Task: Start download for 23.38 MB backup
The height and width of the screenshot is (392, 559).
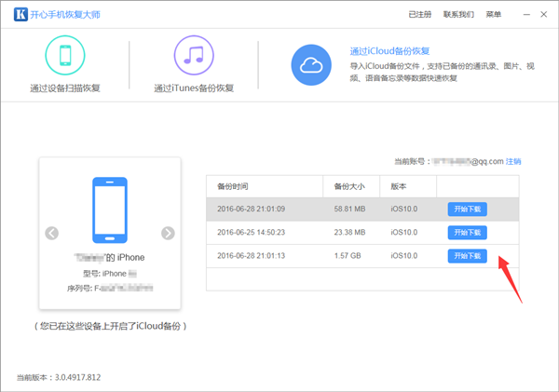Action: [467, 232]
